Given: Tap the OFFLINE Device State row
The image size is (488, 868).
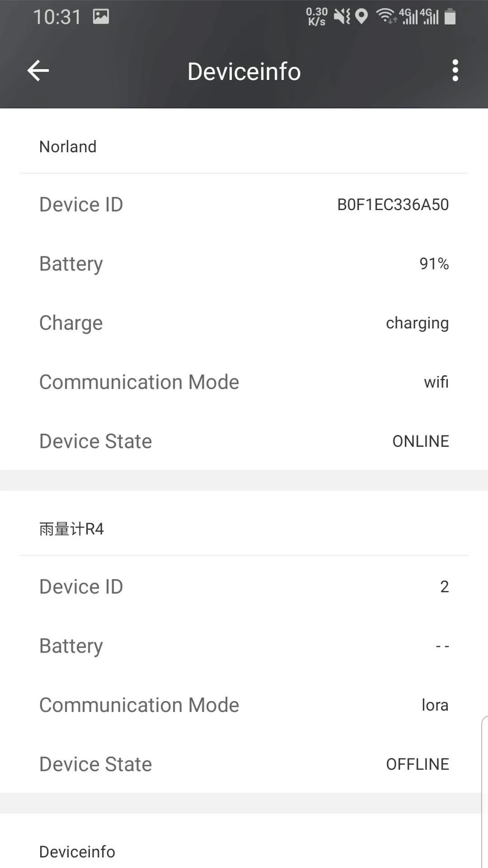Looking at the screenshot, I should (244, 764).
